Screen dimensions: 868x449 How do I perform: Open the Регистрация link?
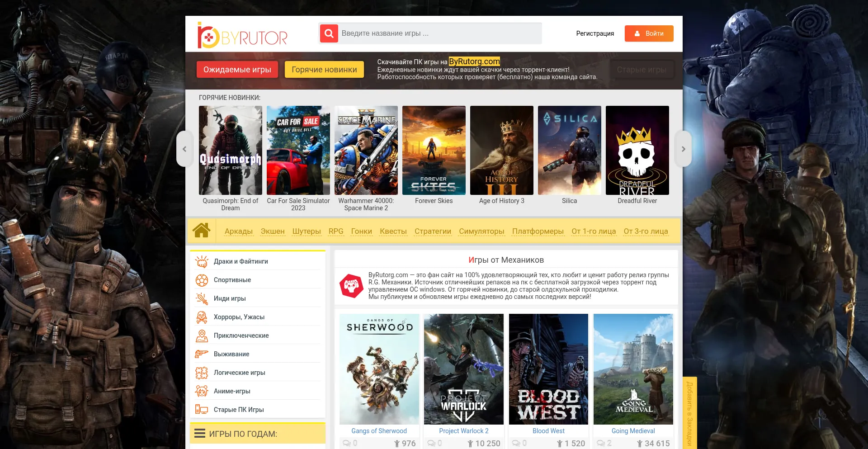pos(595,33)
